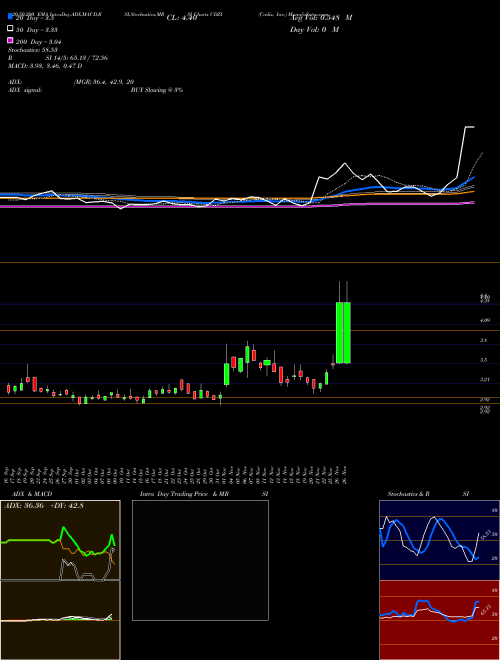Click the 'ADX: 36.36 +DY: 42.8' header
The image size is (500, 660).
tap(44, 506)
